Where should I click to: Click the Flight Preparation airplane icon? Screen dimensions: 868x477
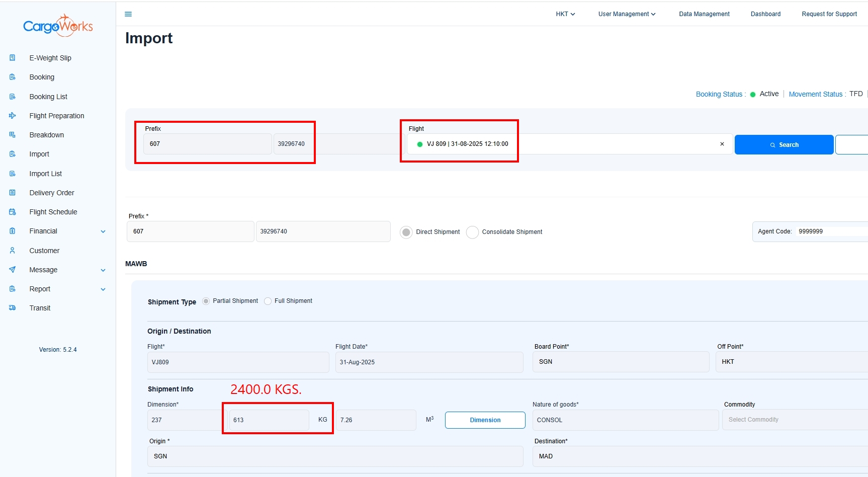tap(13, 116)
